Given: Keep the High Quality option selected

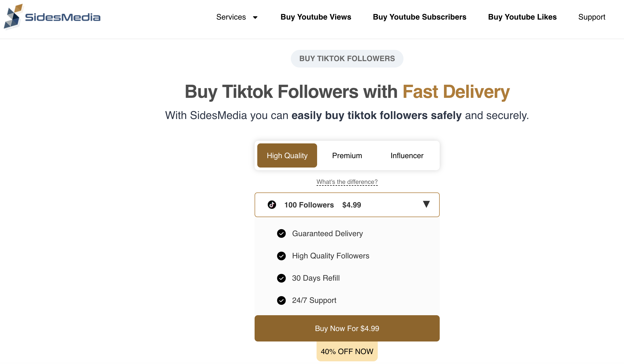Looking at the screenshot, I should tap(287, 155).
